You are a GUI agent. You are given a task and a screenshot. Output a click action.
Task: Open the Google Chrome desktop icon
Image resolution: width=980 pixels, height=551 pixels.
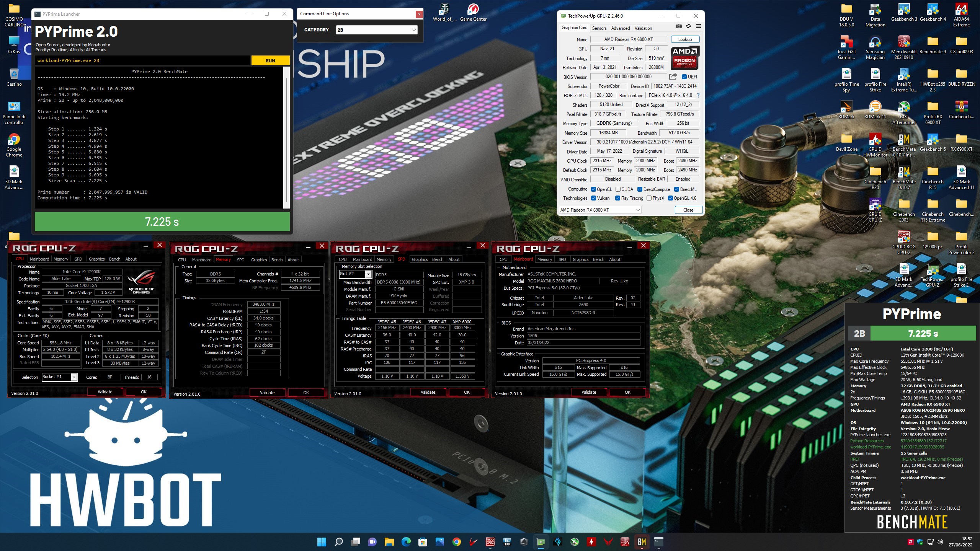click(14, 145)
